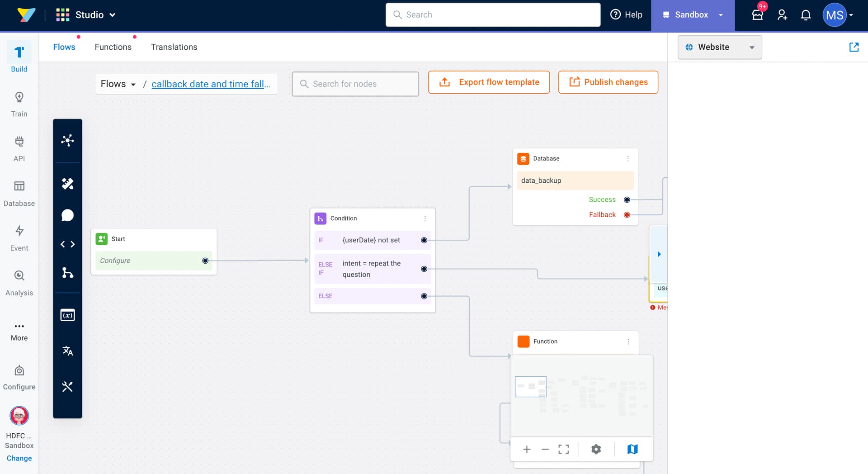Click Publish changes button
868x474 pixels.
click(x=608, y=82)
